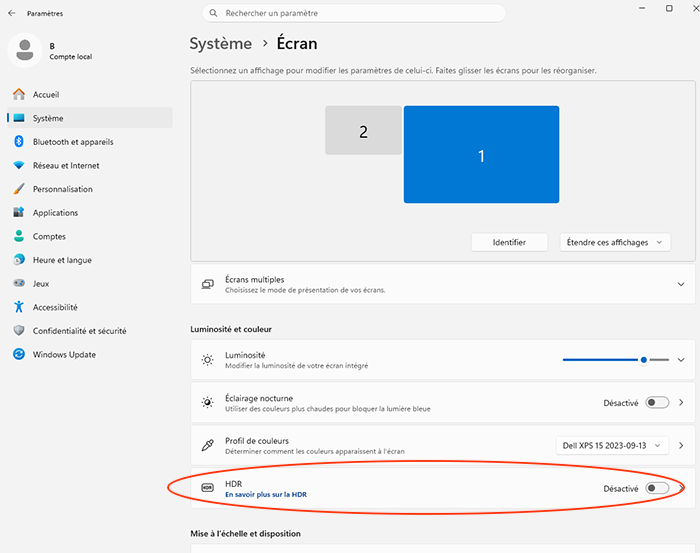Click the Confidentialité shield icon
The height and width of the screenshot is (553, 700).
[19, 330]
